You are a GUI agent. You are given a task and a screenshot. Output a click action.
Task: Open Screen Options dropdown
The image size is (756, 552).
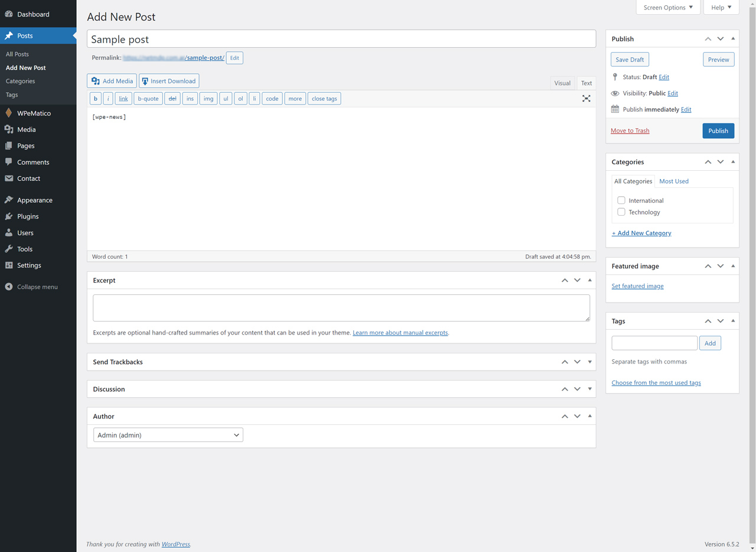pos(668,7)
